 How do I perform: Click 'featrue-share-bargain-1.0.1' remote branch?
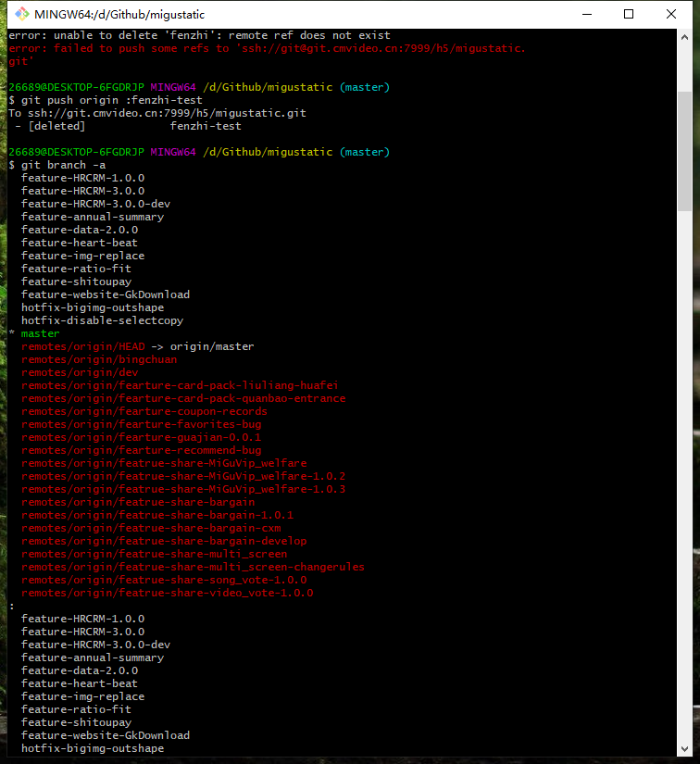point(157,515)
